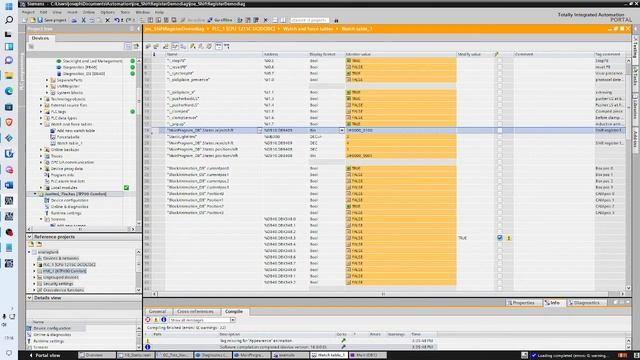Screen dimensions: 640x360
Task: Expand the Online backups node
Action: pos(41,149)
